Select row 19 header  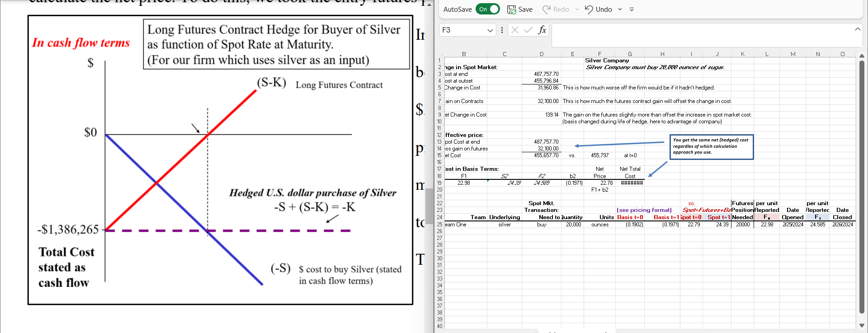[x=439, y=183]
